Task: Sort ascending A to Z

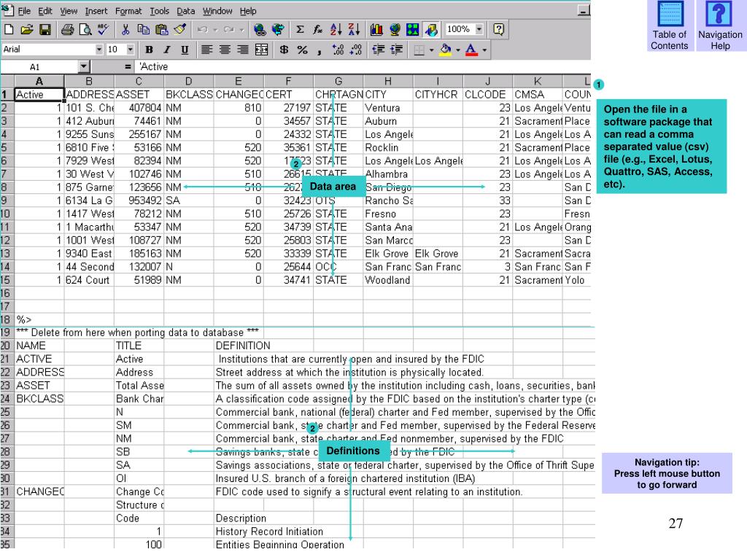Action: point(336,29)
